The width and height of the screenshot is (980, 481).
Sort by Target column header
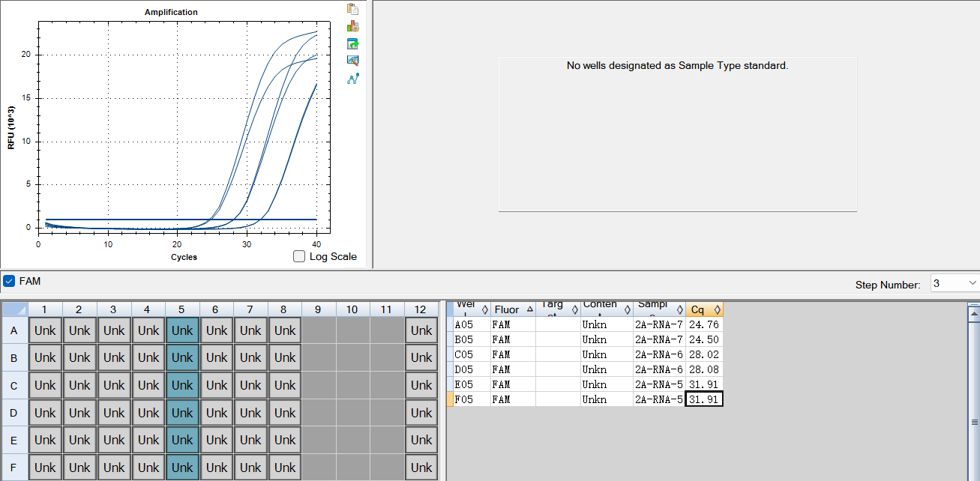(558, 309)
